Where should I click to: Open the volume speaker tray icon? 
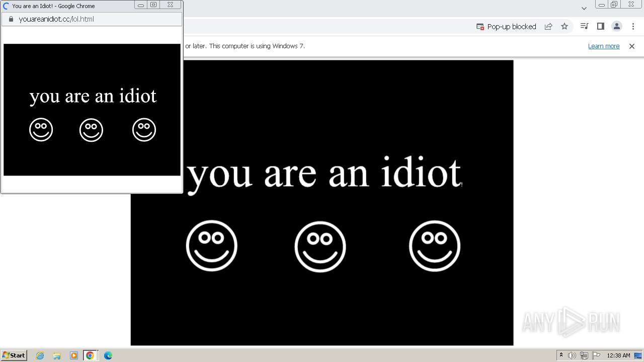[x=572, y=355]
